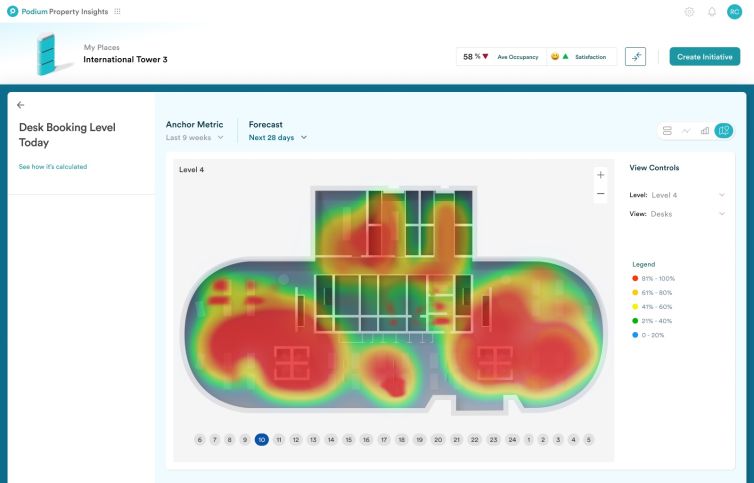Zoom in on the floor map
The height and width of the screenshot is (483, 754).
[600, 175]
